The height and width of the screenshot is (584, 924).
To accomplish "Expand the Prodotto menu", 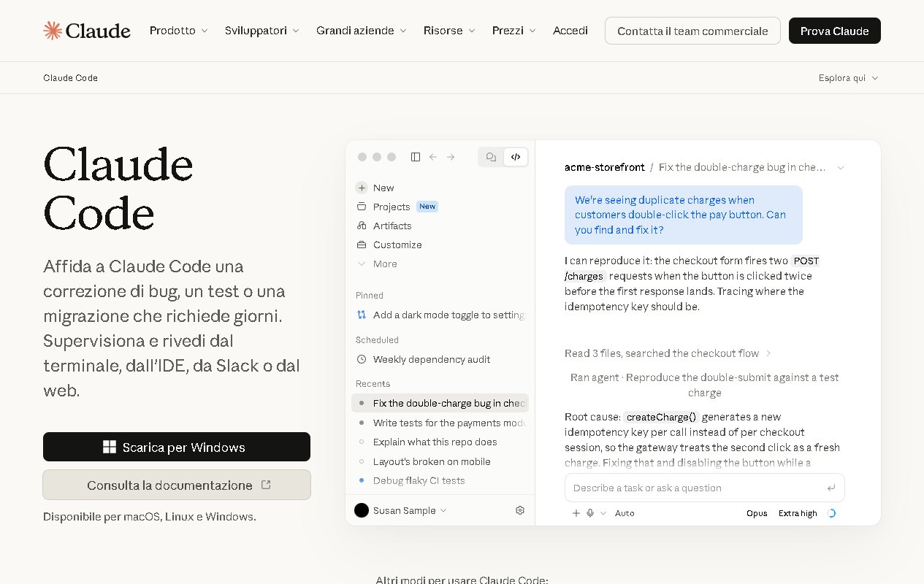I will pos(179,31).
